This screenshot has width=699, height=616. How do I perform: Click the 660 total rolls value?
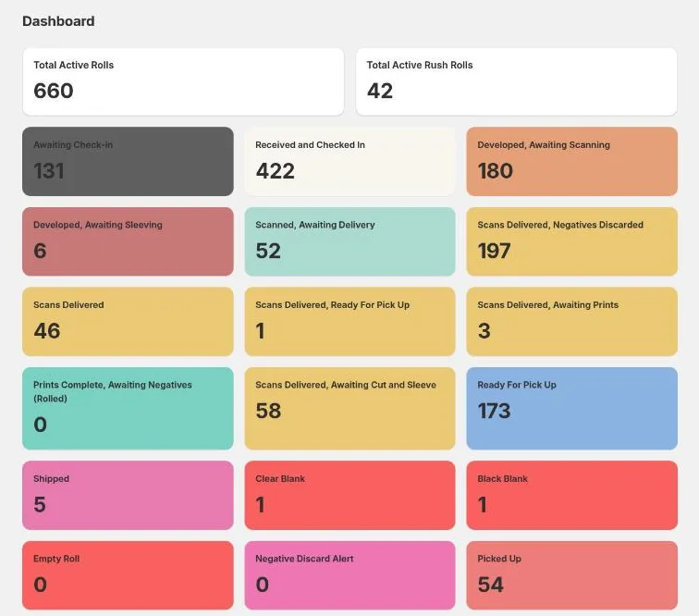[x=54, y=91]
